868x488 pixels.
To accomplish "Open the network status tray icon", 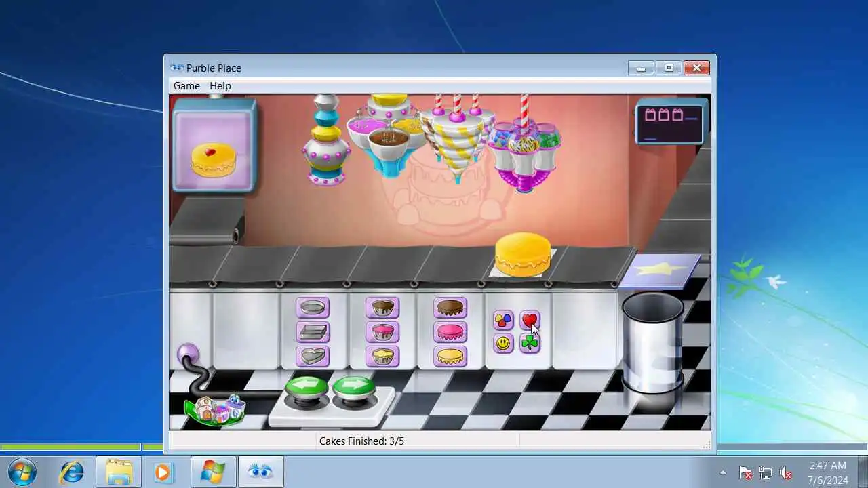I will coord(766,472).
